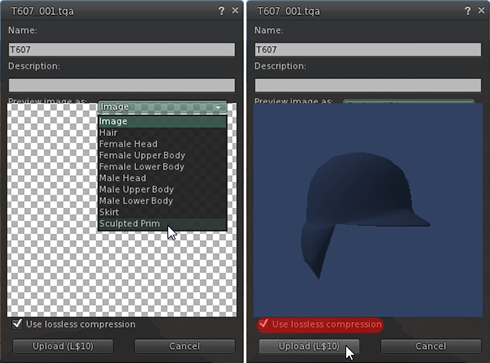The width and height of the screenshot is (490, 363).
Task: Collapse the 'Preview image as' combo box
Action: click(x=162, y=107)
